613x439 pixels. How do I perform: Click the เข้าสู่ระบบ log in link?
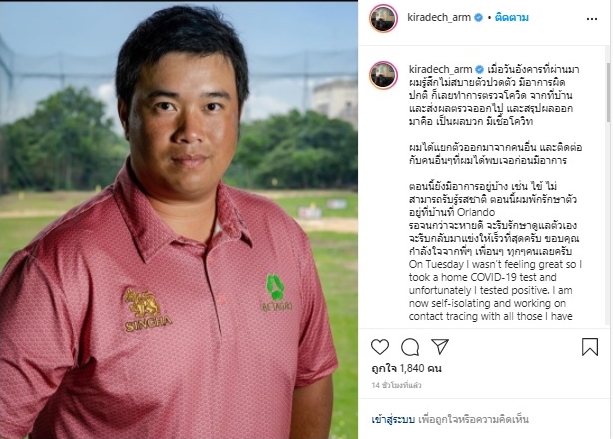point(393,419)
